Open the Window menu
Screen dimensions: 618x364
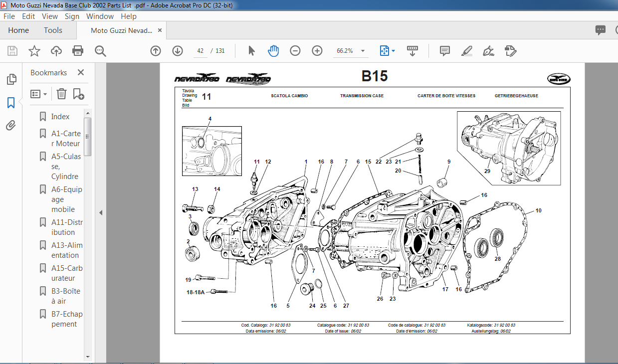[100, 16]
